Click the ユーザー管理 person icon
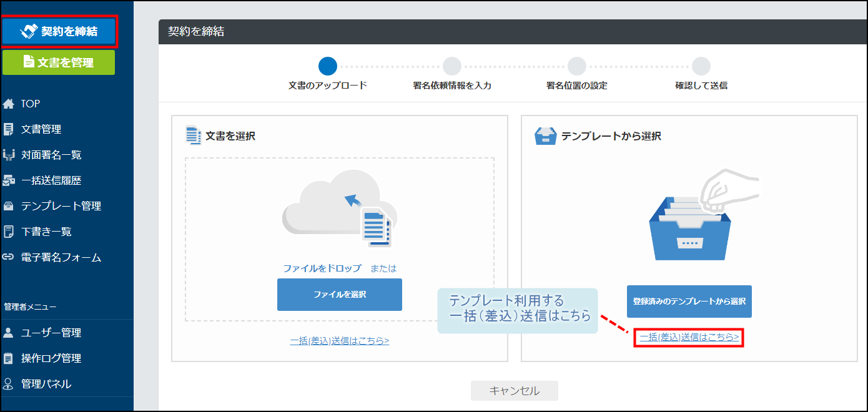Viewport: 868px width, 412px height. [9, 333]
